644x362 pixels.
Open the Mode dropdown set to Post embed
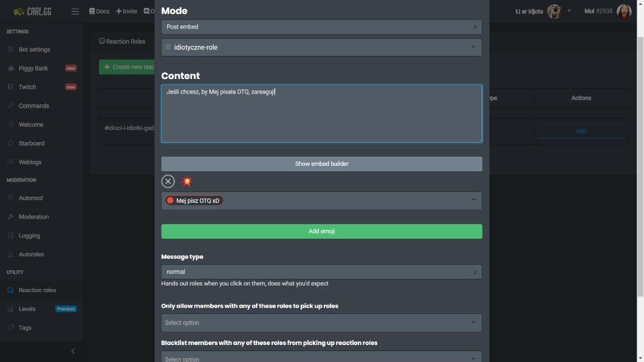click(x=321, y=27)
